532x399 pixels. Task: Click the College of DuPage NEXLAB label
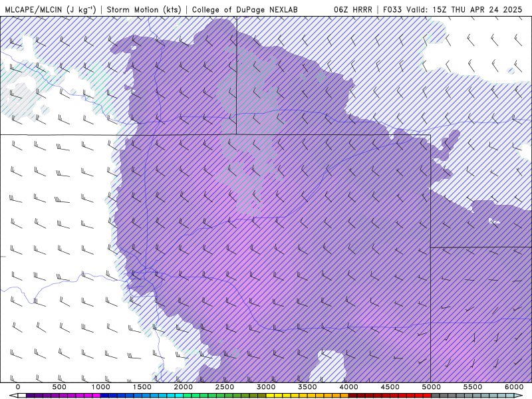(x=245, y=9)
